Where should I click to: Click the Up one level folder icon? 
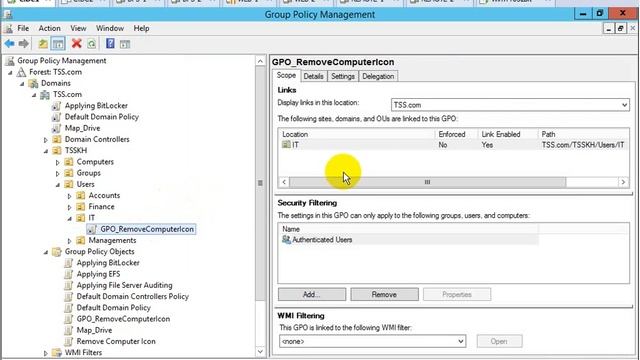43,44
